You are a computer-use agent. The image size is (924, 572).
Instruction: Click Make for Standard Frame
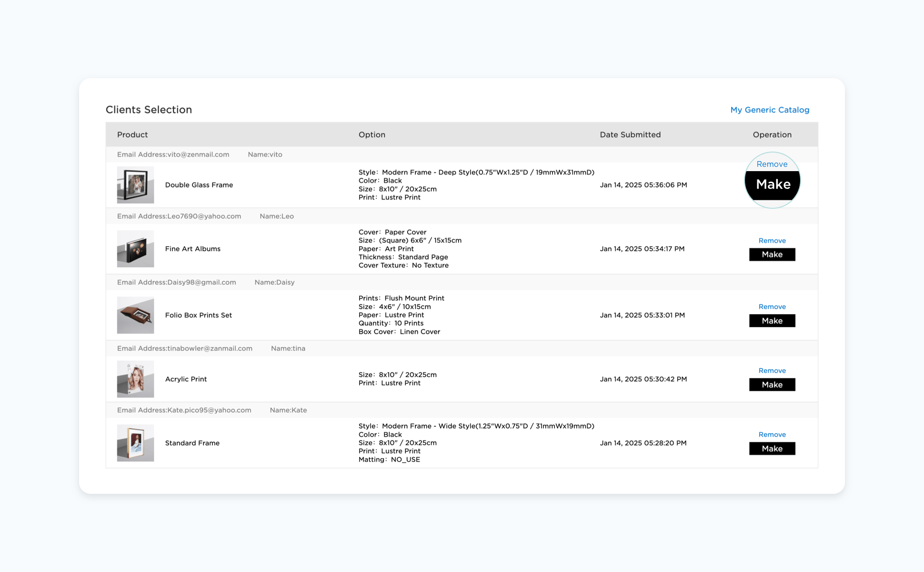(x=772, y=449)
